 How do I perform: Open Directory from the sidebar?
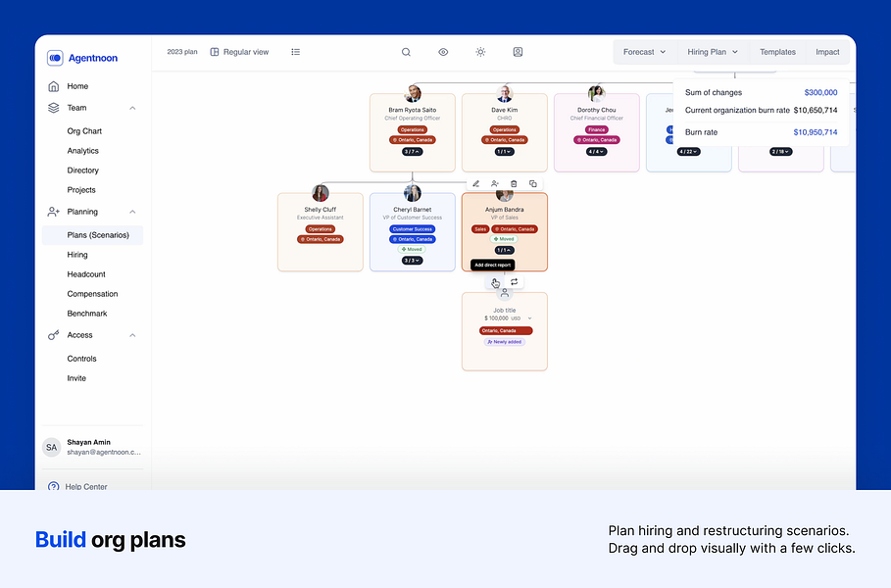[83, 171]
